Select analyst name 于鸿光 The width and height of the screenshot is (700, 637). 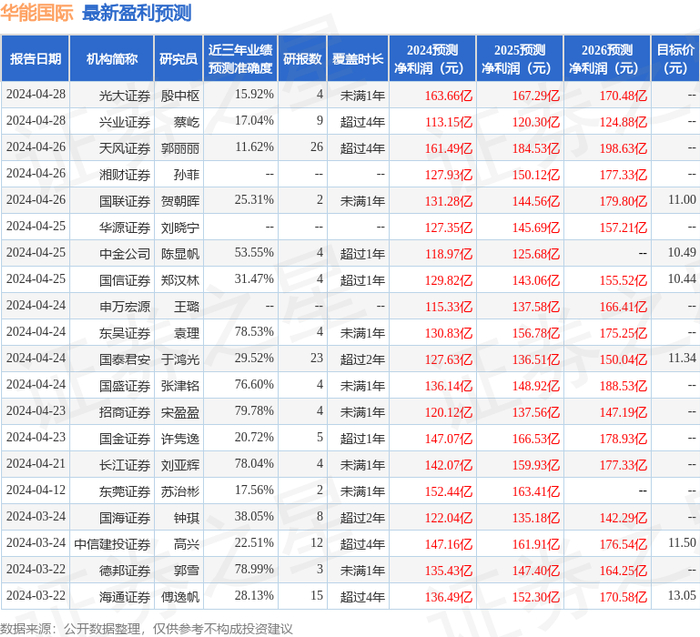180,359
